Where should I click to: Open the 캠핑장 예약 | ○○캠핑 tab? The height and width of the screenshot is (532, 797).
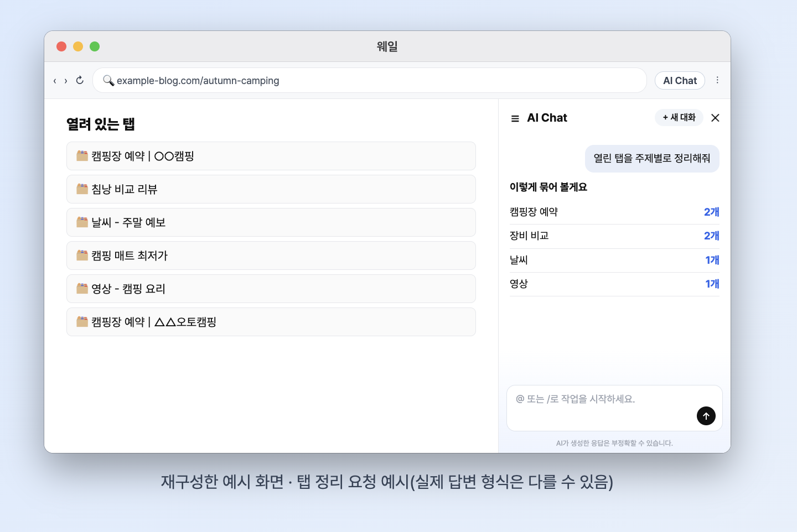pyautogui.click(x=271, y=156)
